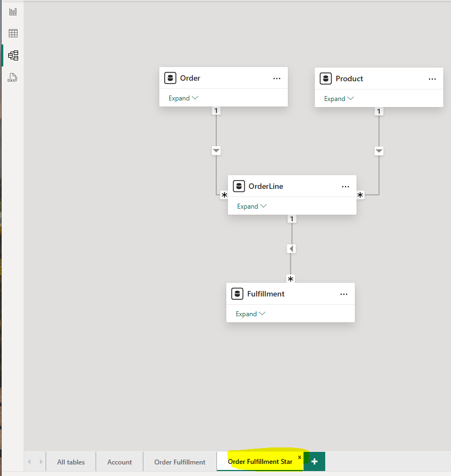Viewport: 451px width, 476px height.
Task: Open the OrderLine table more options menu
Action: click(346, 187)
